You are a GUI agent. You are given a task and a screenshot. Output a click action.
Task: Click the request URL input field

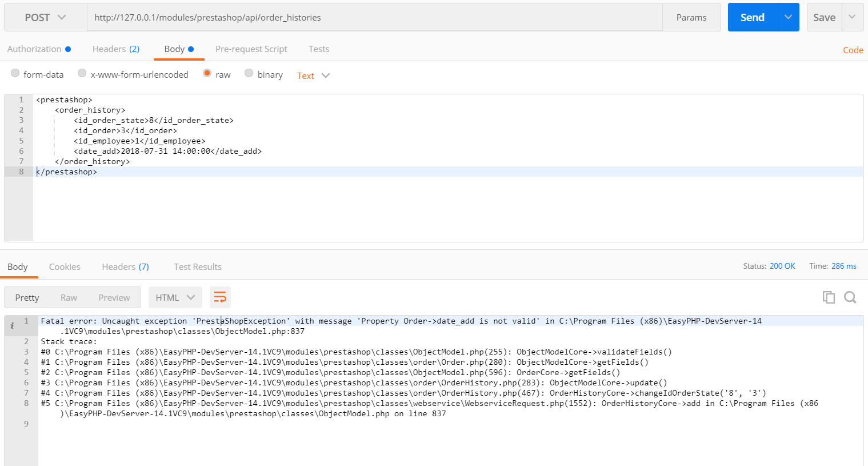[374, 18]
